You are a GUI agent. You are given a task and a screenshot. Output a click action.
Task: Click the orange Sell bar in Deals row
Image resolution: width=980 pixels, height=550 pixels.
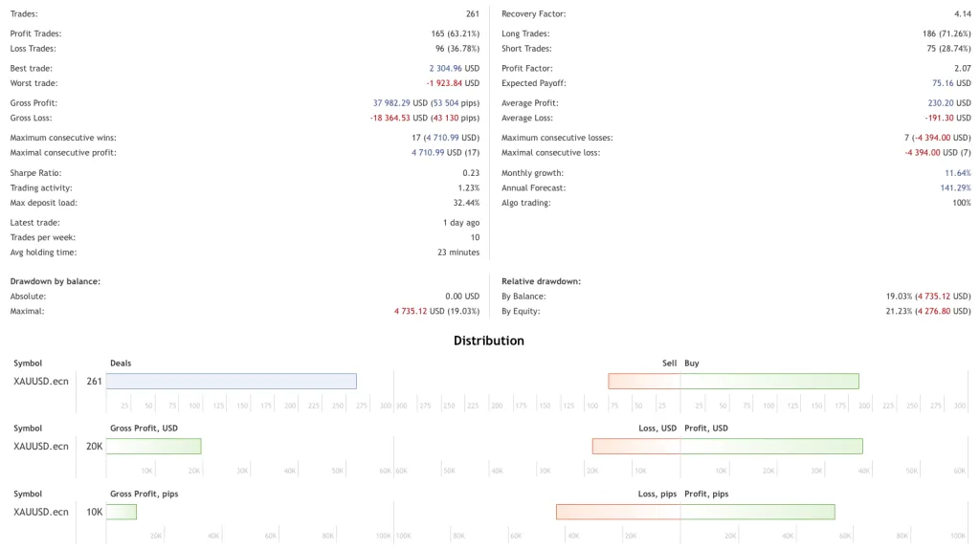tap(644, 381)
